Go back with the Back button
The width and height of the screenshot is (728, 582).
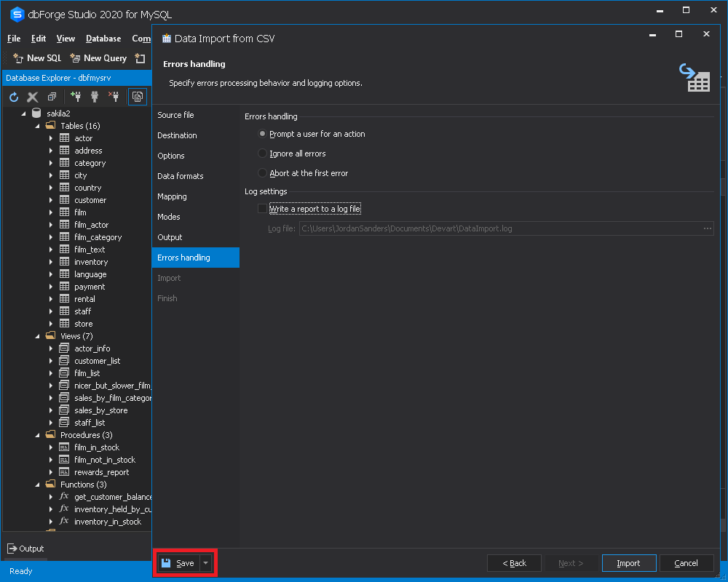tap(514, 562)
